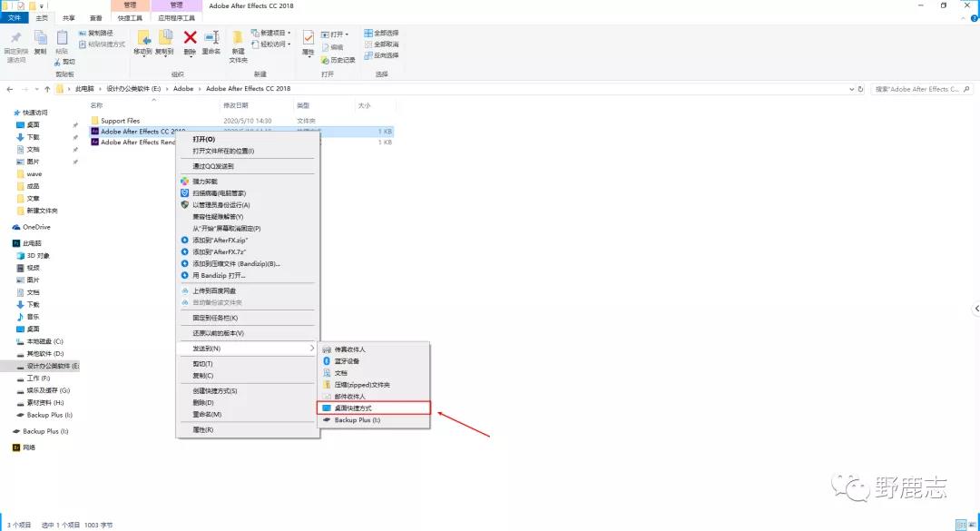Open the wave folder in quick access
980x531 pixels.
[x=34, y=174]
